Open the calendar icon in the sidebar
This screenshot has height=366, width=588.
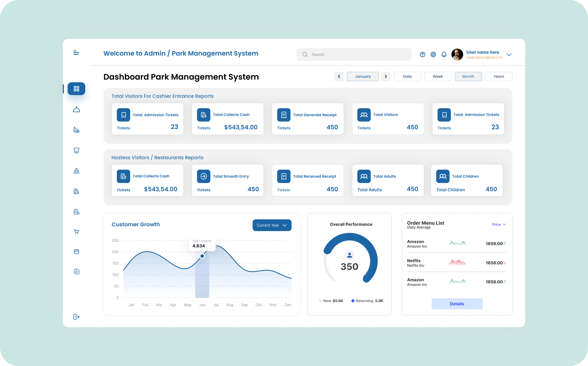(76, 251)
